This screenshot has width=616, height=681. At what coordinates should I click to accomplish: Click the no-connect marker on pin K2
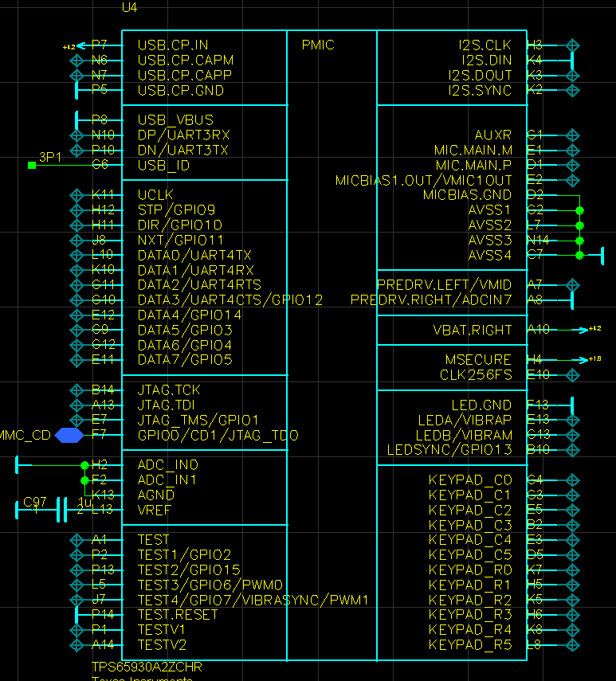pos(572,90)
